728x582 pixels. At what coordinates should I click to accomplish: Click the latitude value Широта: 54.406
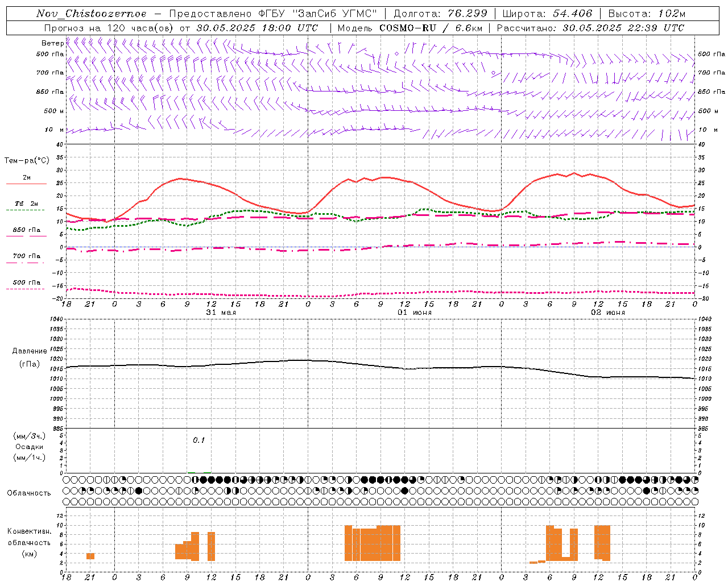pyautogui.click(x=548, y=14)
